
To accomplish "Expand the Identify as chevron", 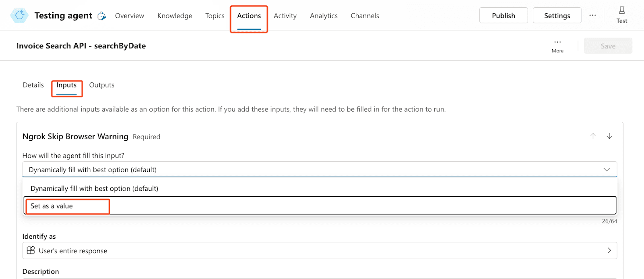I will pyautogui.click(x=609, y=250).
